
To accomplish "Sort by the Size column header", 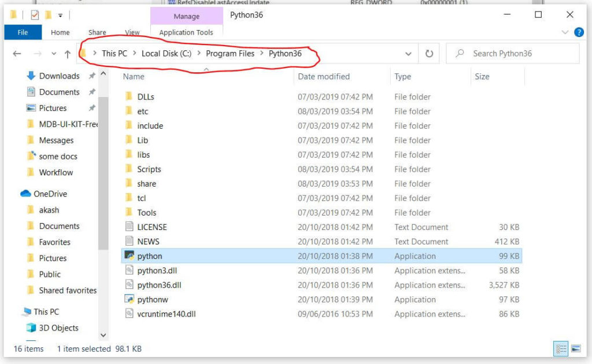I will tap(482, 77).
